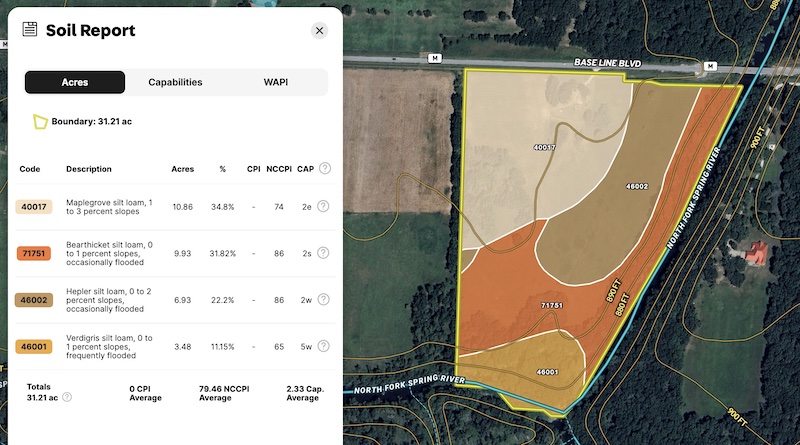The height and width of the screenshot is (445, 800).
Task: Click the 46001 soil code swatch
Action: [x=34, y=347]
